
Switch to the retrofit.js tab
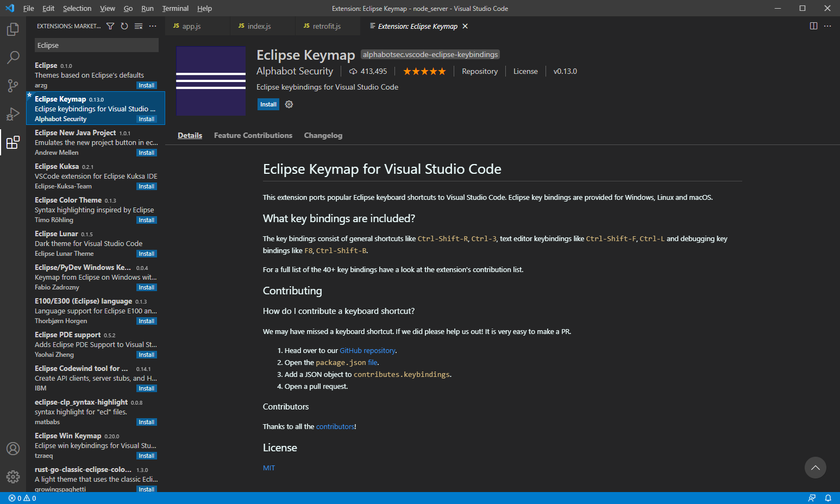(328, 26)
